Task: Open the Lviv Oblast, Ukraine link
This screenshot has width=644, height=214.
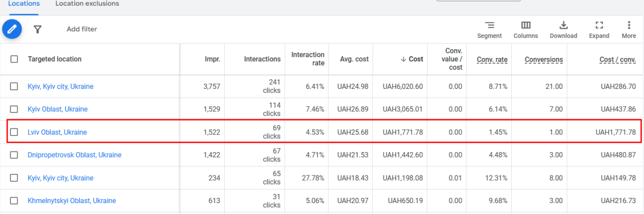Action: tap(57, 133)
